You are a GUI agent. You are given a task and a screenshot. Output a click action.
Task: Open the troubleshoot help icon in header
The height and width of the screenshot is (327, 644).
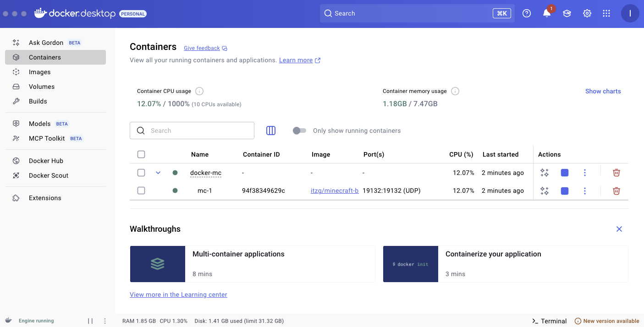pyautogui.click(x=527, y=14)
